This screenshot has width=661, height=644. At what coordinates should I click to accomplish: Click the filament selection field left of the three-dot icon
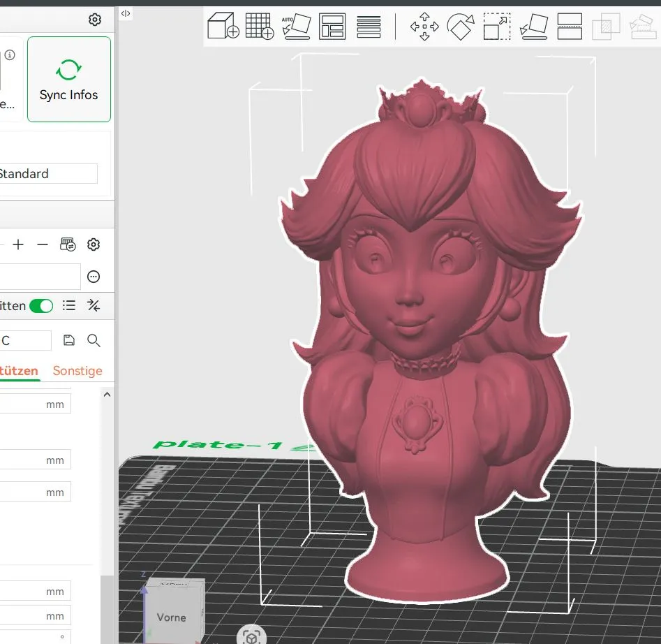pyautogui.click(x=40, y=276)
